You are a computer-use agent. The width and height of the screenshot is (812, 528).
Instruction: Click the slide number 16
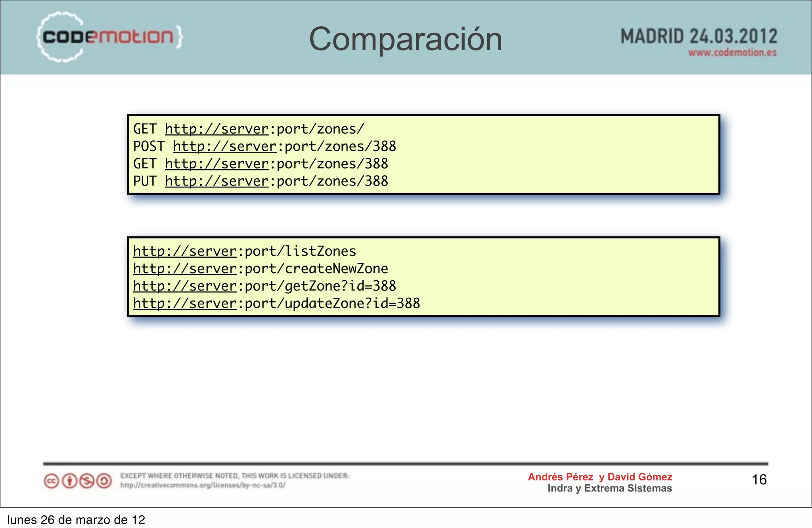pos(759,480)
